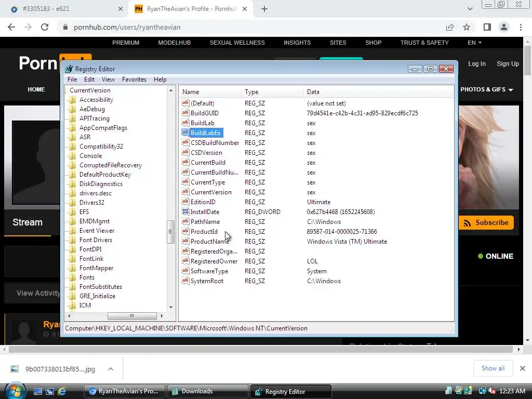
Task: Click the Data column header
Action: tap(378, 92)
